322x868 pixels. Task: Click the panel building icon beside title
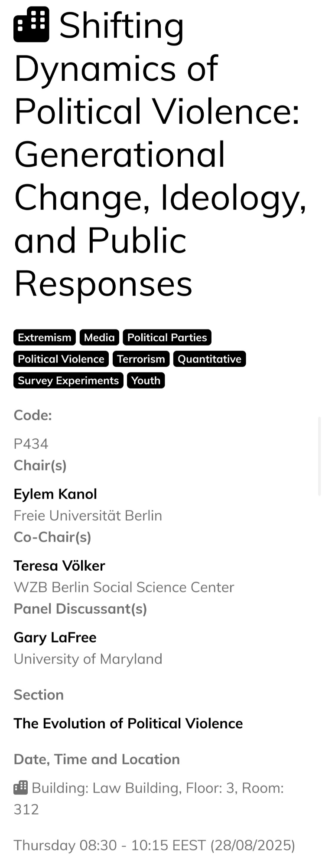[31, 25]
